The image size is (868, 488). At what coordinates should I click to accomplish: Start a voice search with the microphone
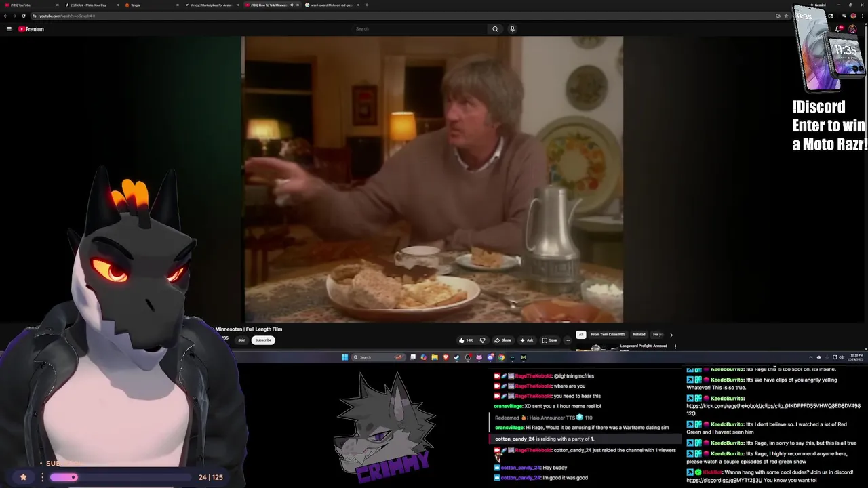click(x=512, y=29)
